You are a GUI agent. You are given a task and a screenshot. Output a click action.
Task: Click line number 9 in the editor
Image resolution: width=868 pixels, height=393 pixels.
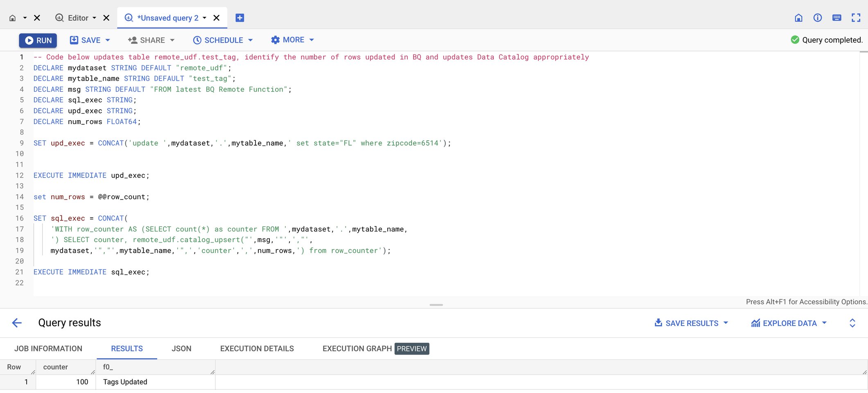tap(22, 143)
